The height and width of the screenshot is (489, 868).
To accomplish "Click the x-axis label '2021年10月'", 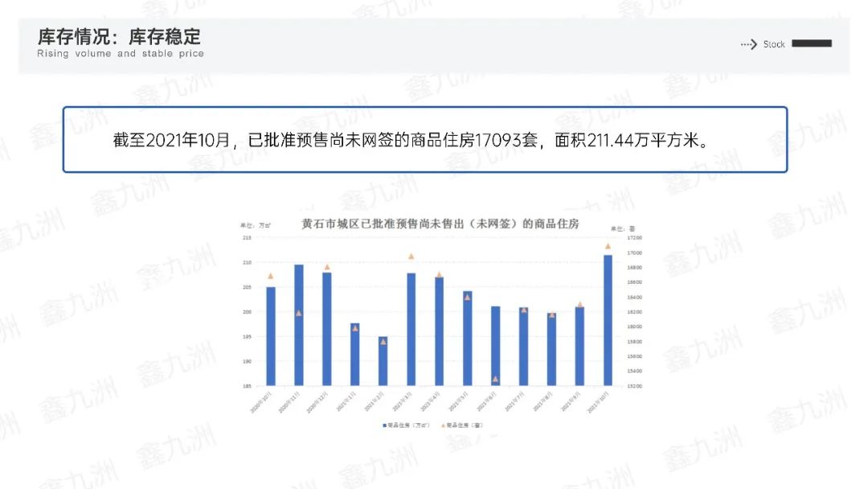I will 597,402.
